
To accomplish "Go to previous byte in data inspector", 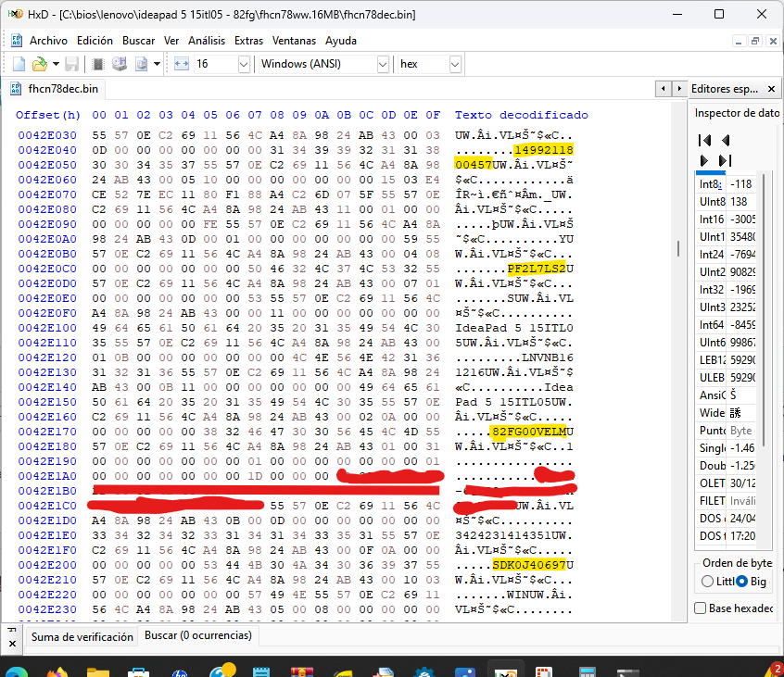I will click(726, 140).
